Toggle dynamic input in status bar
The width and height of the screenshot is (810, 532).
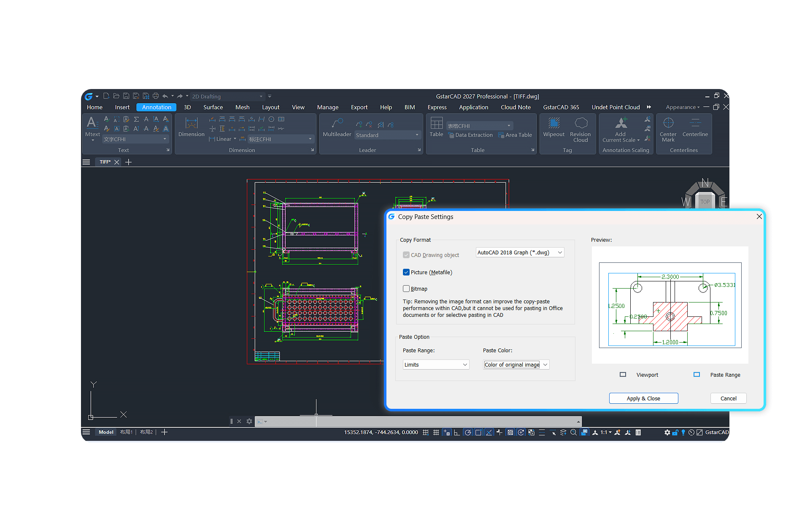point(499,432)
